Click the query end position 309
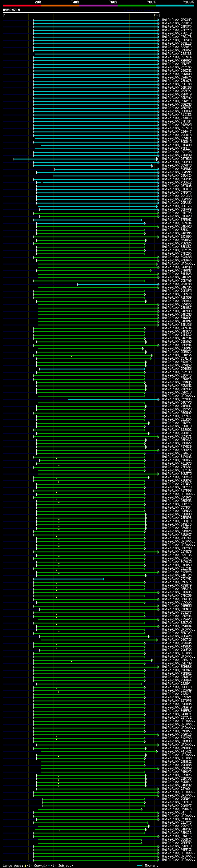This screenshot has height=868, width=197. 155,15
